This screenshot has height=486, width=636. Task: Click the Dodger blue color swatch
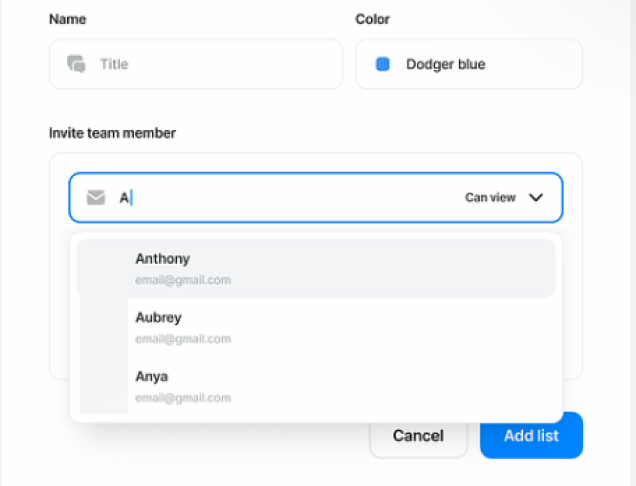click(382, 64)
